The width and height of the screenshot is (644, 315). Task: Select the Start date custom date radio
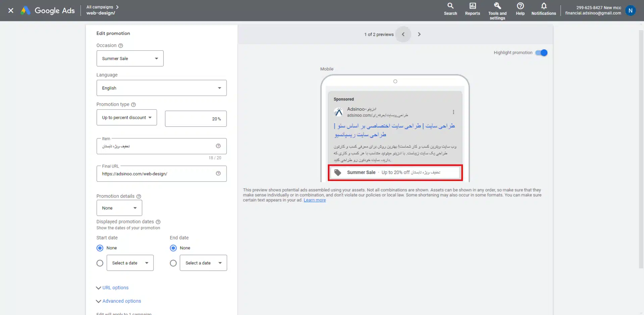coord(100,263)
